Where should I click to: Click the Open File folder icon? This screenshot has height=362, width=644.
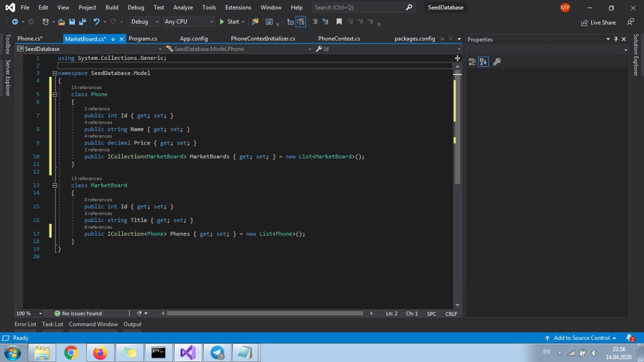point(61,22)
